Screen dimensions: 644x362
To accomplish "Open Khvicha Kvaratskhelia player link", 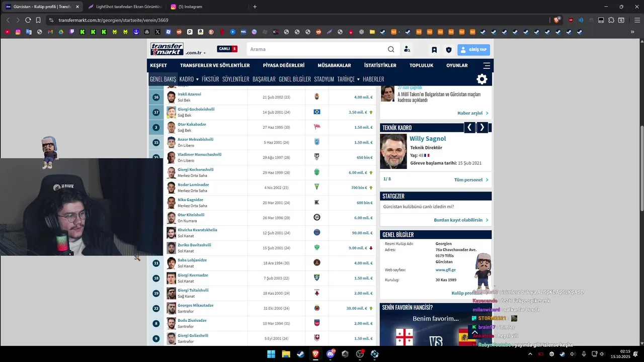I will [x=197, y=230].
